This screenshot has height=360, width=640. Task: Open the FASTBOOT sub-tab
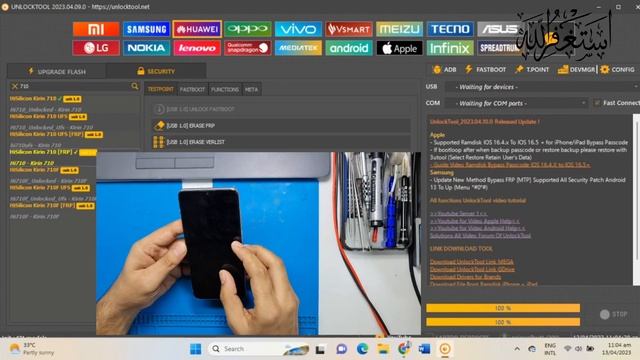(192, 89)
